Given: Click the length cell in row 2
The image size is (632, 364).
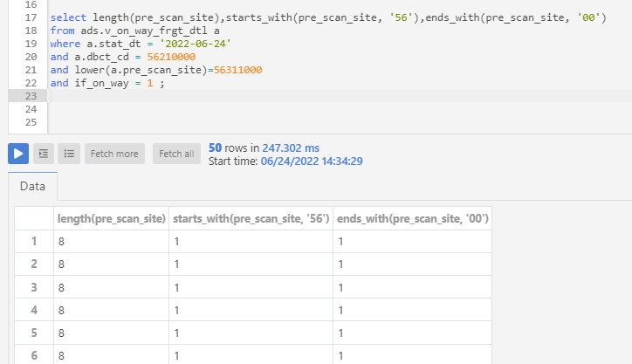Looking at the screenshot, I should (x=111, y=264).
